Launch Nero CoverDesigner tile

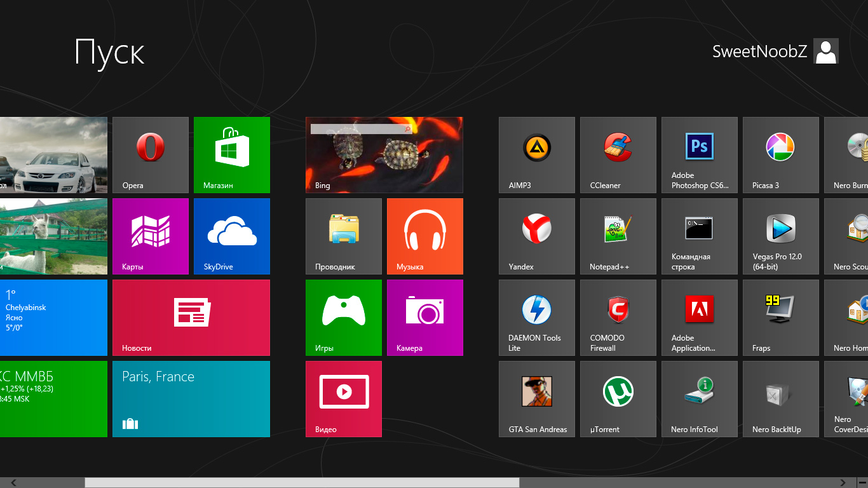tap(846, 399)
